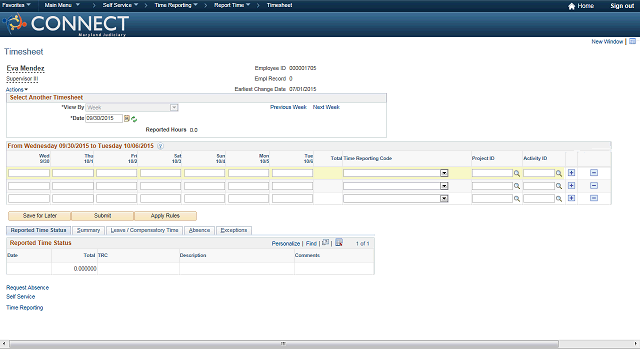Look up Project ID in third row
Screen dimensions: 640x360
point(517,199)
